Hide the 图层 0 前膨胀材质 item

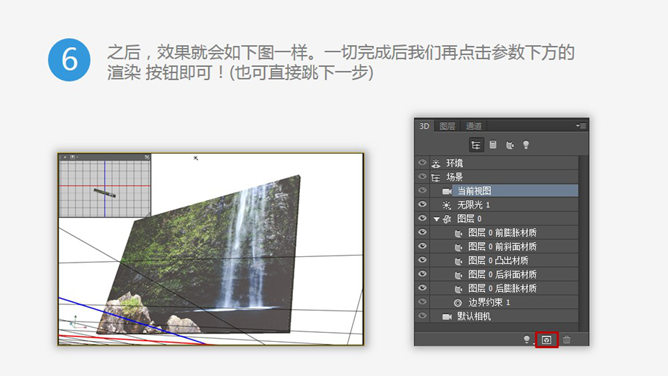pos(422,232)
